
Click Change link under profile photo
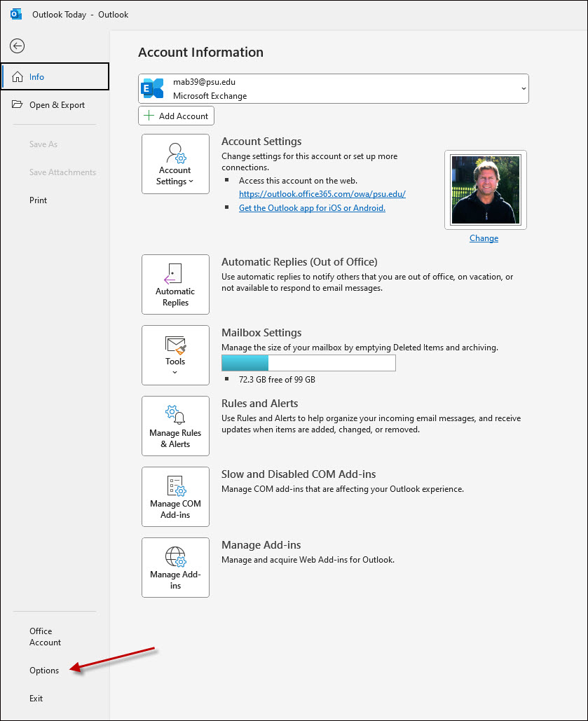click(x=484, y=238)
